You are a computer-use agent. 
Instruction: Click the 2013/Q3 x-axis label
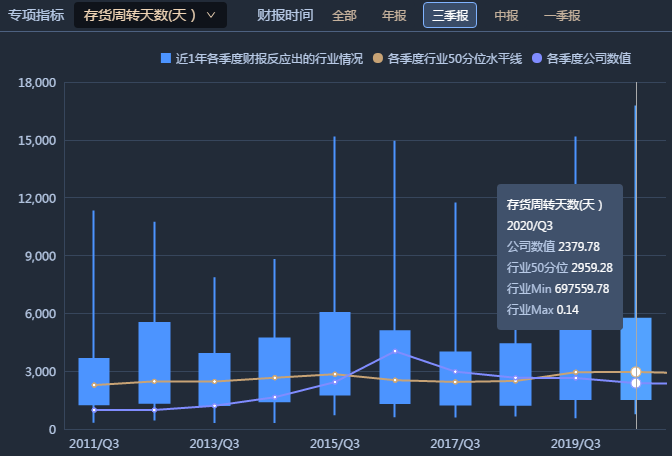click(214, 443)
